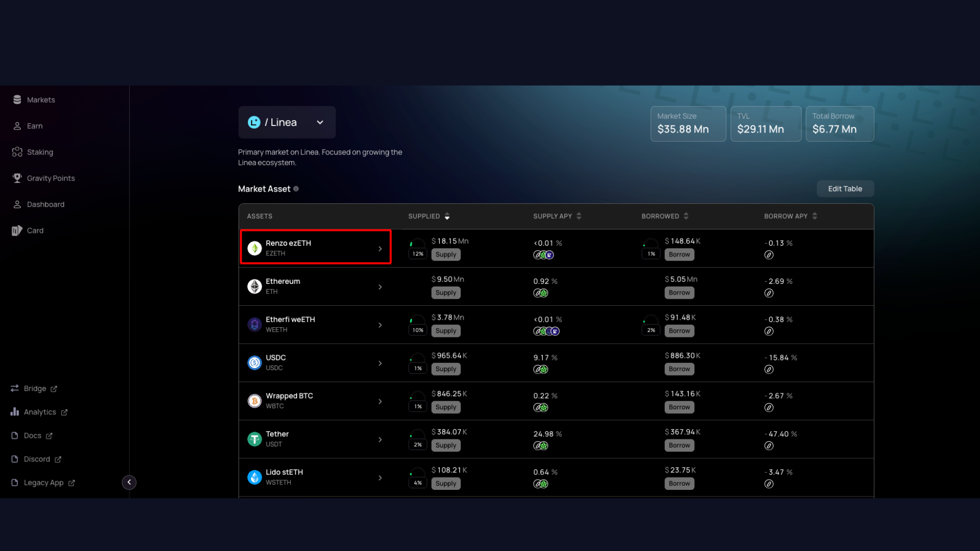
Task: Open the Linea network dropdown
Action: 287,122
